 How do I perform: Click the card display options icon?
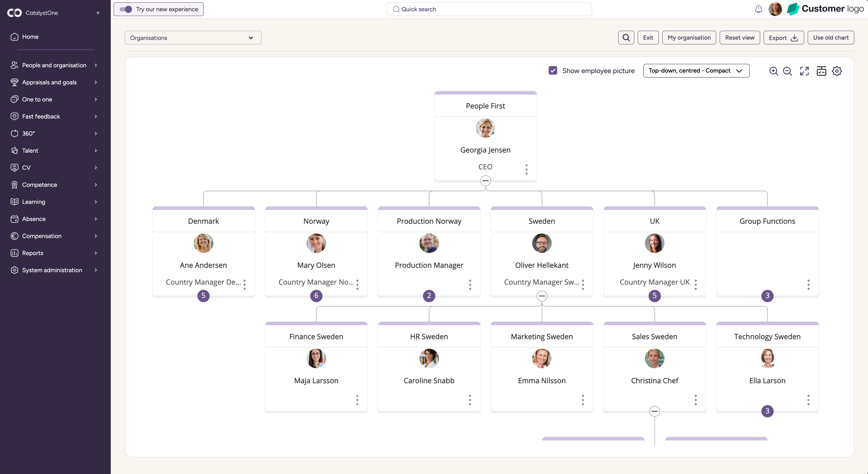821,71
